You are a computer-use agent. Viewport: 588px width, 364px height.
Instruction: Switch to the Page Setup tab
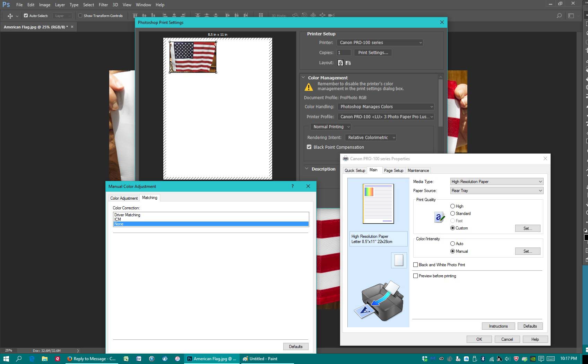[394, 171]
